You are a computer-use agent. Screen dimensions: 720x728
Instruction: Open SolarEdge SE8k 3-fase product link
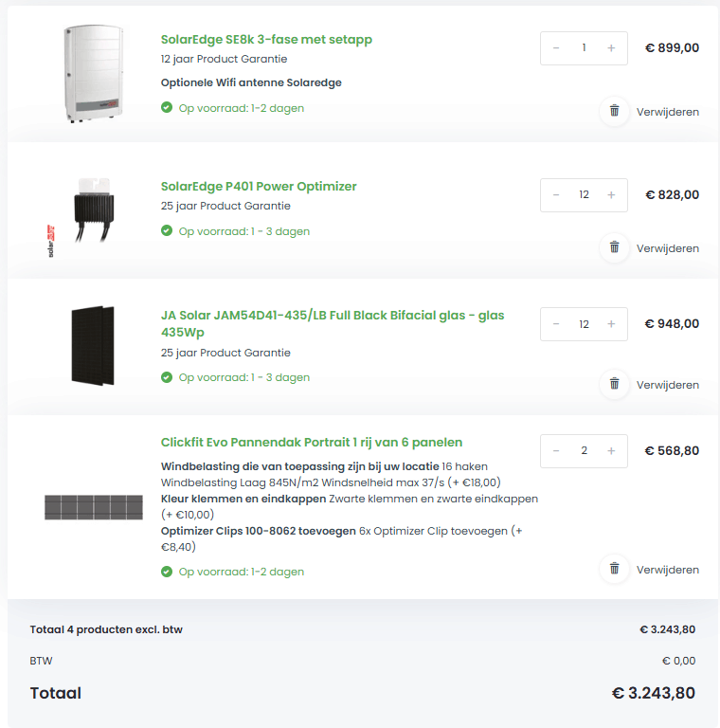(x=266, y=40)
